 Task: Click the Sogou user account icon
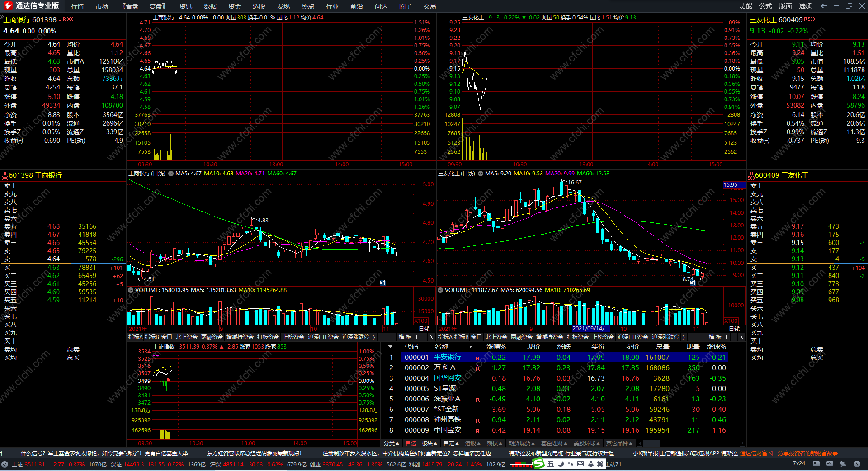coord(590,464)
